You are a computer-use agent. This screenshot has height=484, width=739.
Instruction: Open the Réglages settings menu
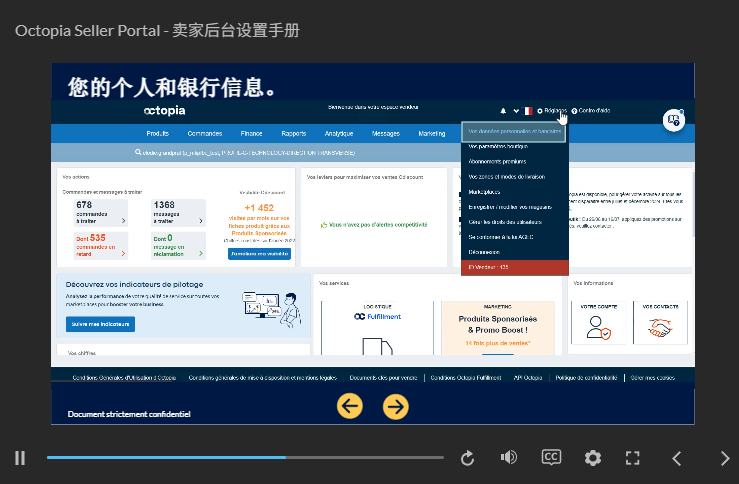pos(552,111)
